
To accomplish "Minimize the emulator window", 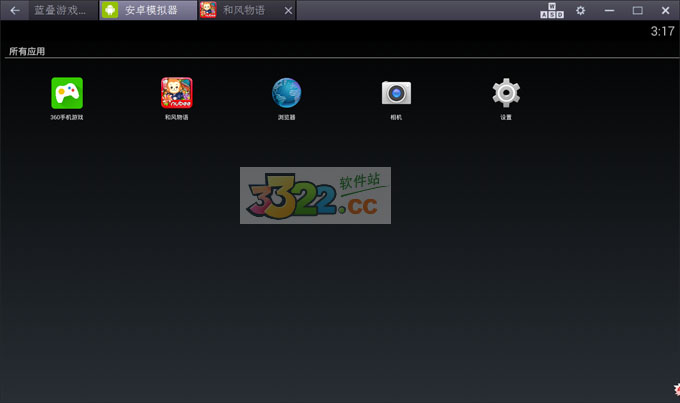I will point(609,10).
